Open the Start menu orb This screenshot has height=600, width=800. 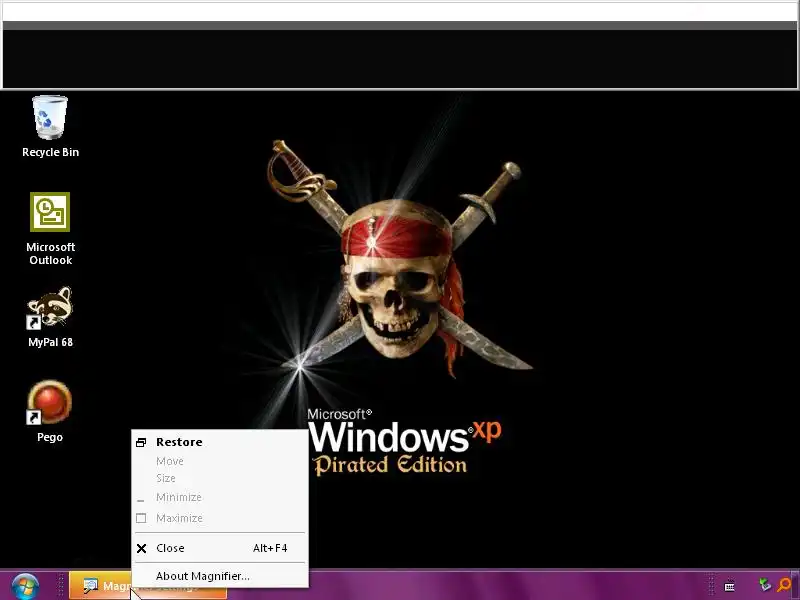coord(25,586)
